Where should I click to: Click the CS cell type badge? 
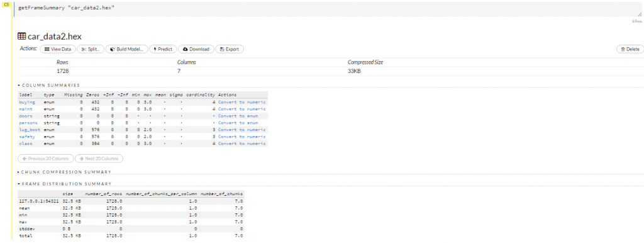pyautogui.click(x=6, y=4)
